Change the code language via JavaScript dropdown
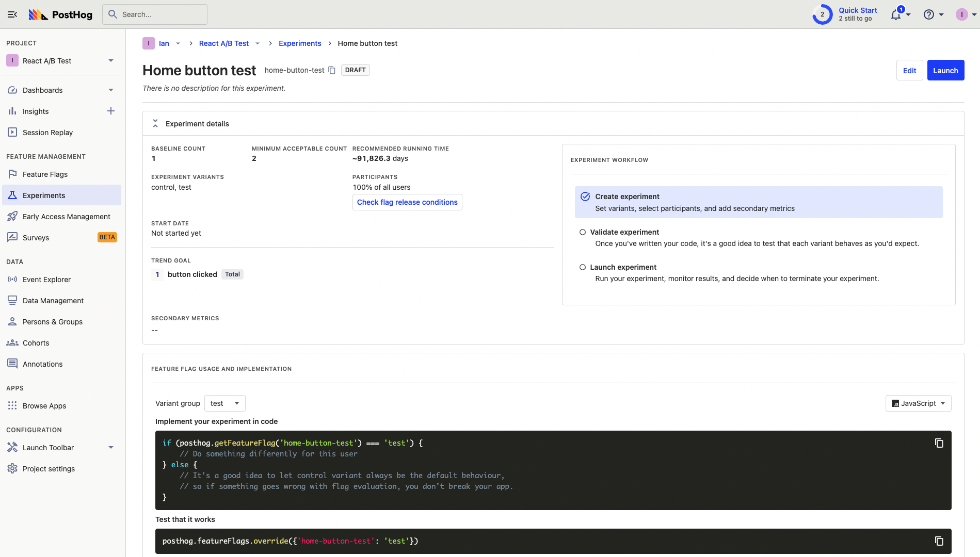 [918, 403]
